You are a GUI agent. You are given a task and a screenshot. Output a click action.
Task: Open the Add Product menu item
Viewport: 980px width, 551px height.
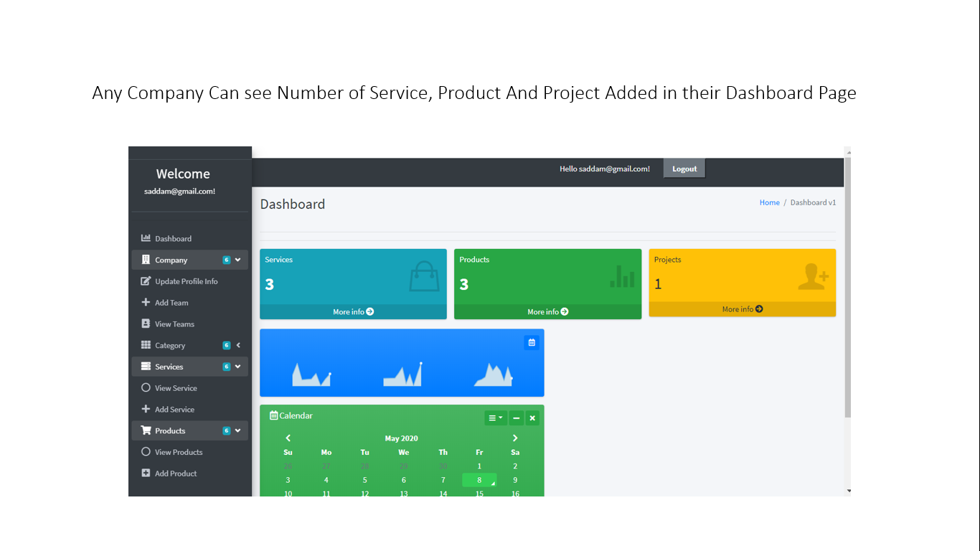(x=190, y=473)
